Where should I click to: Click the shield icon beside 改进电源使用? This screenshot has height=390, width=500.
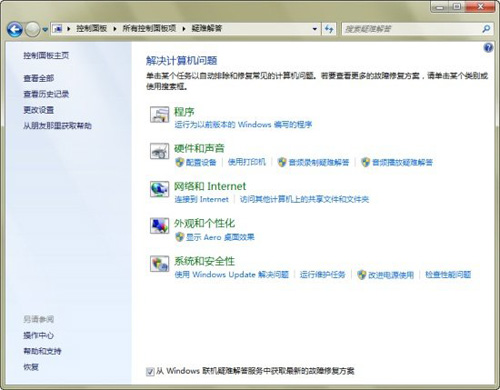[x=362, y=275]
